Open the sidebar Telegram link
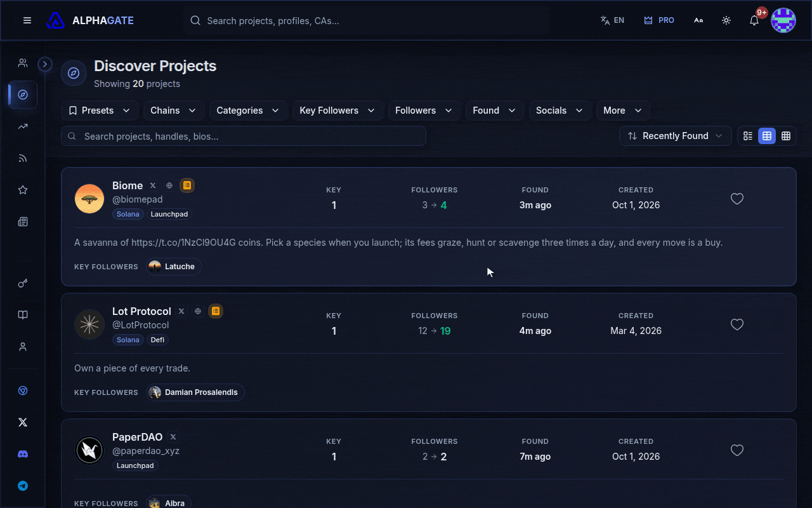This screenshot has width=812, height=508. tap(23, 486)
